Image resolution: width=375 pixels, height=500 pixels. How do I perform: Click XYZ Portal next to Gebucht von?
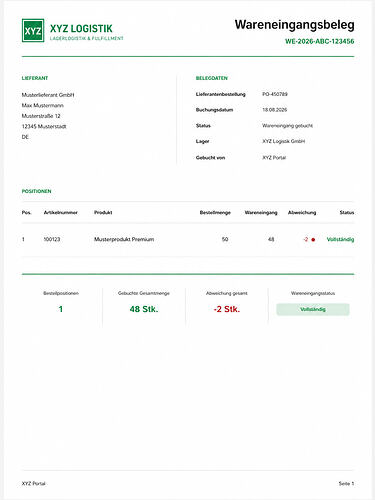click(x=274, y=158)
